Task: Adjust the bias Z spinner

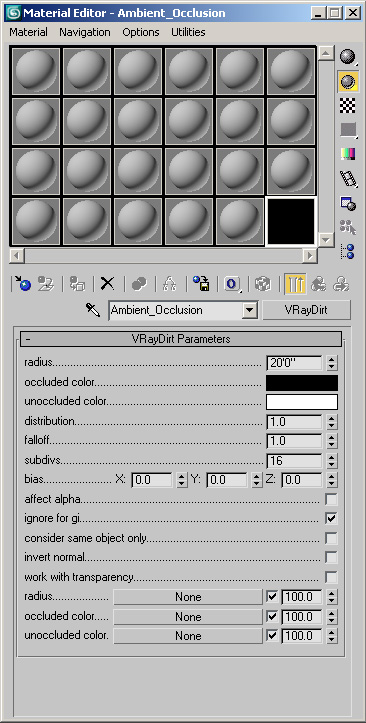Action: click(x=332, y=480)
